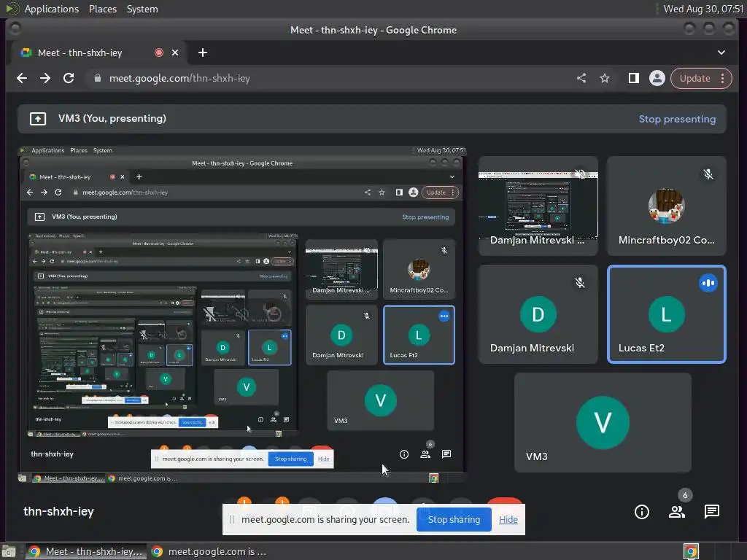Image resolution: width=747 pixels, height=560 pixels.
Task: Select the Mincraftboy02 participant tile
Action: click(x=667, y=206)
